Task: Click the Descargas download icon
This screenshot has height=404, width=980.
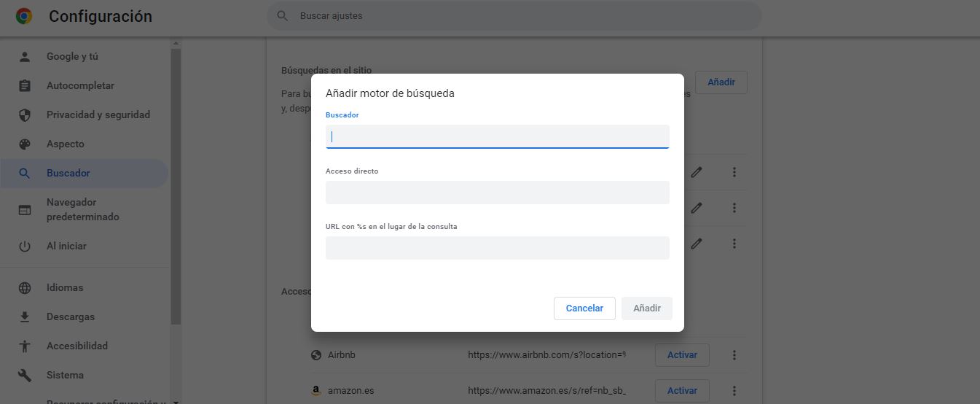Action: [25, 317]
